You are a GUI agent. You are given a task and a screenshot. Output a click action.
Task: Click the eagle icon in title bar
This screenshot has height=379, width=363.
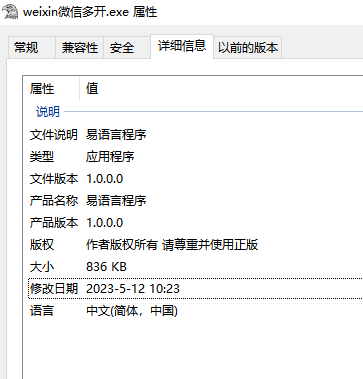10,12
